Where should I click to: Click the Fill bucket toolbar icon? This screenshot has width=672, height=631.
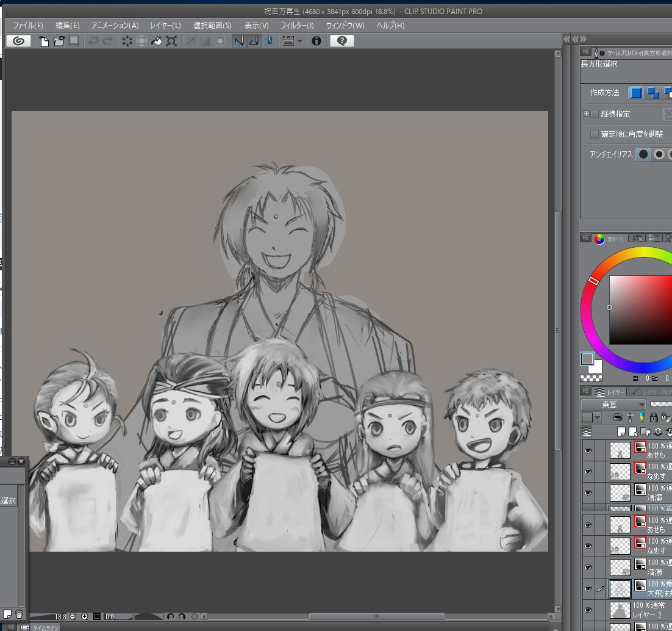[156, 41]
